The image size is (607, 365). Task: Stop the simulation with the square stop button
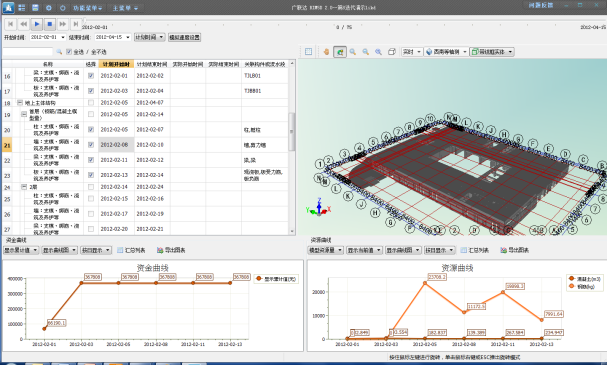coord(50,24)
